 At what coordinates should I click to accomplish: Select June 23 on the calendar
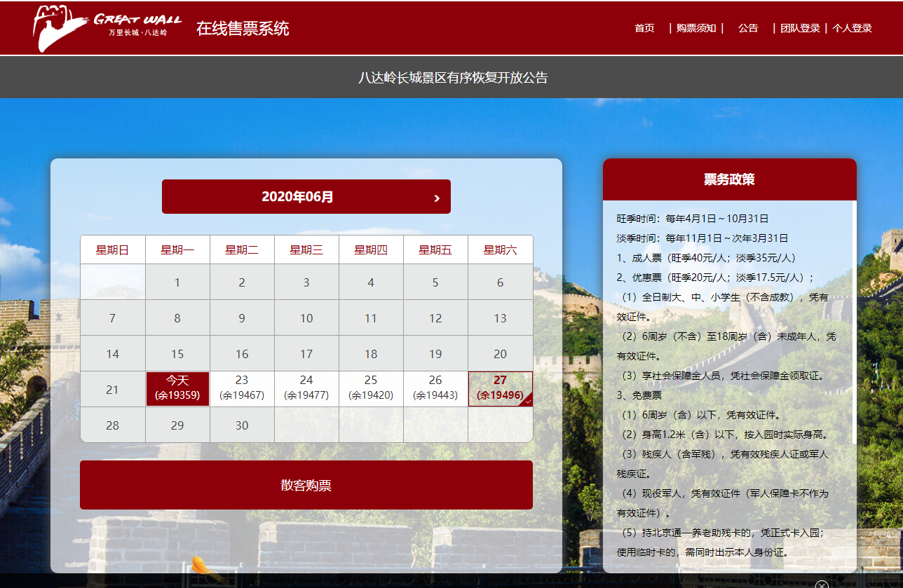242,388
